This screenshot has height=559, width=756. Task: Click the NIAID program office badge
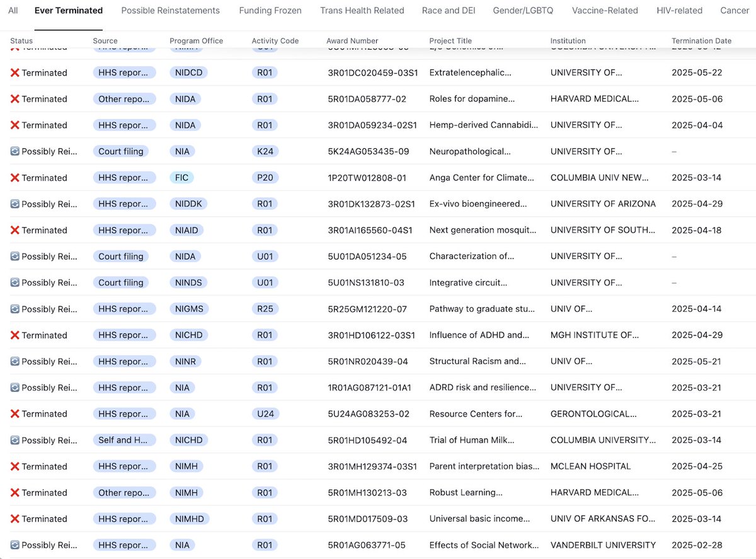point(186,230)
